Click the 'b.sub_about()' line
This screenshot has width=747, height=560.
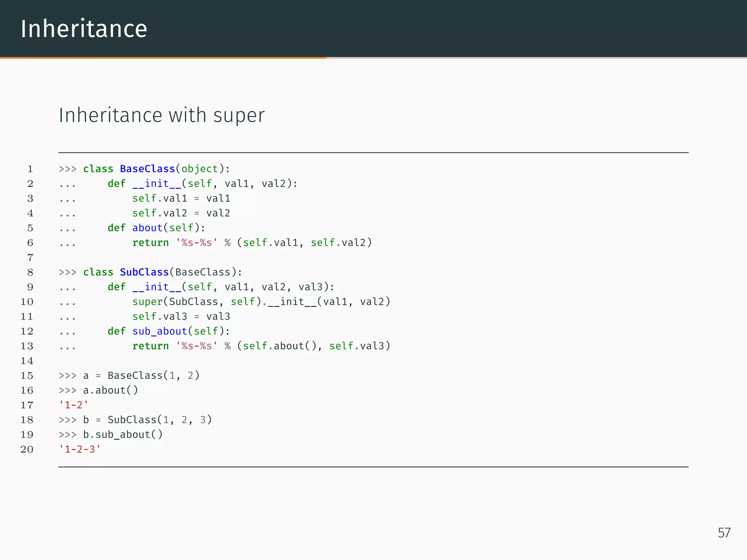click(111, 435)
